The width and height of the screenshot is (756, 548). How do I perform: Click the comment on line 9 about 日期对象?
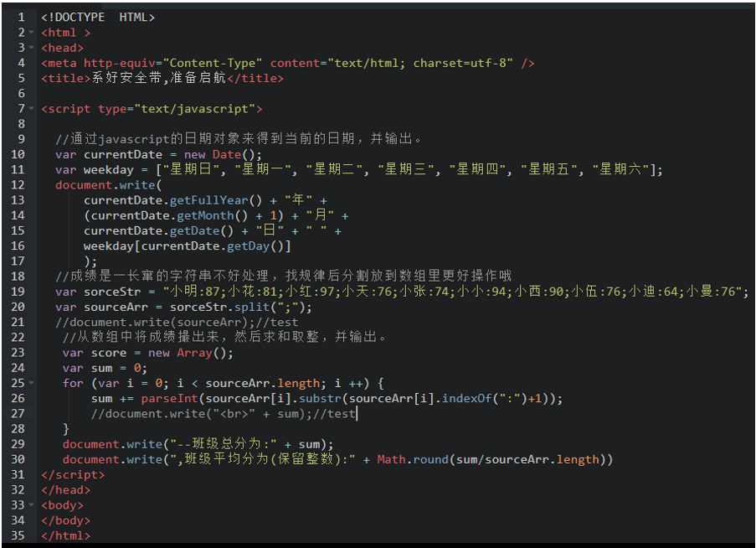[239, 139]
